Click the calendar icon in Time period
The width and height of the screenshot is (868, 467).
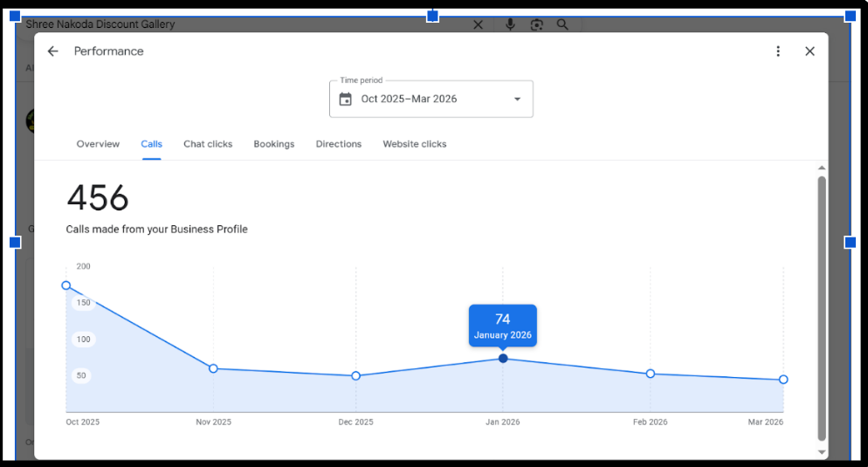pyautogui.click(x=346, y=99)
